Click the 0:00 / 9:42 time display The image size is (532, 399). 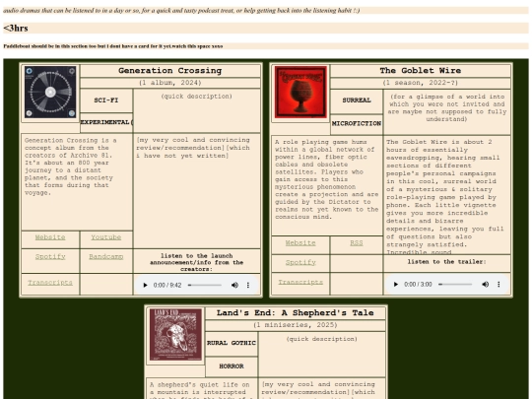coord(167,285)
